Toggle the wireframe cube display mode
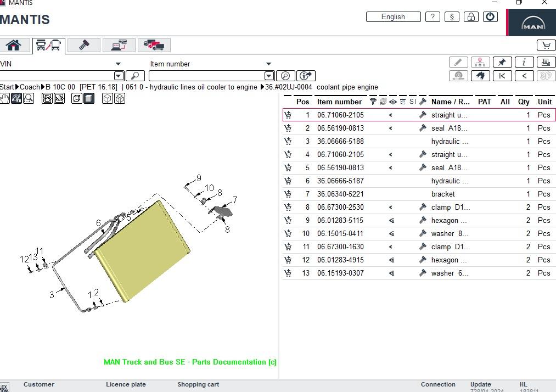 tap(77, 98)
